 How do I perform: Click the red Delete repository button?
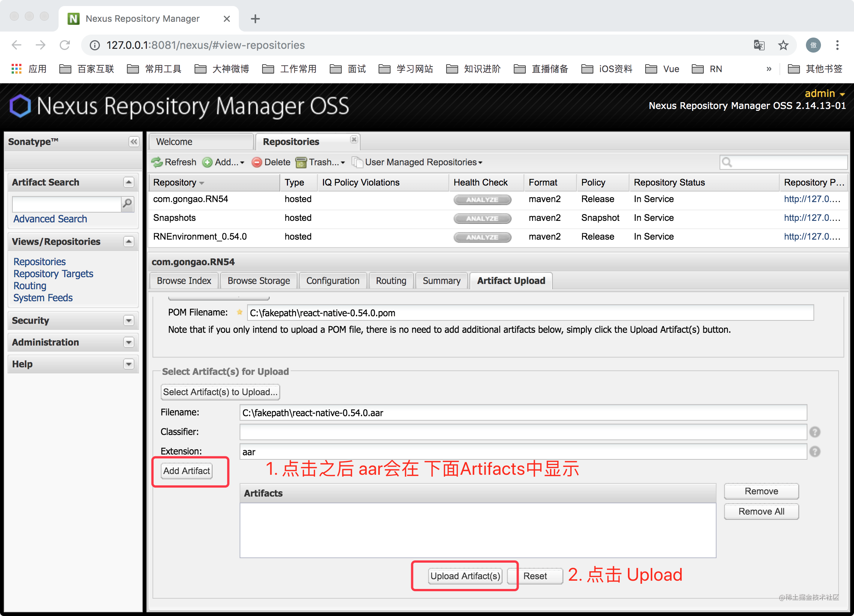coord(271,162)
